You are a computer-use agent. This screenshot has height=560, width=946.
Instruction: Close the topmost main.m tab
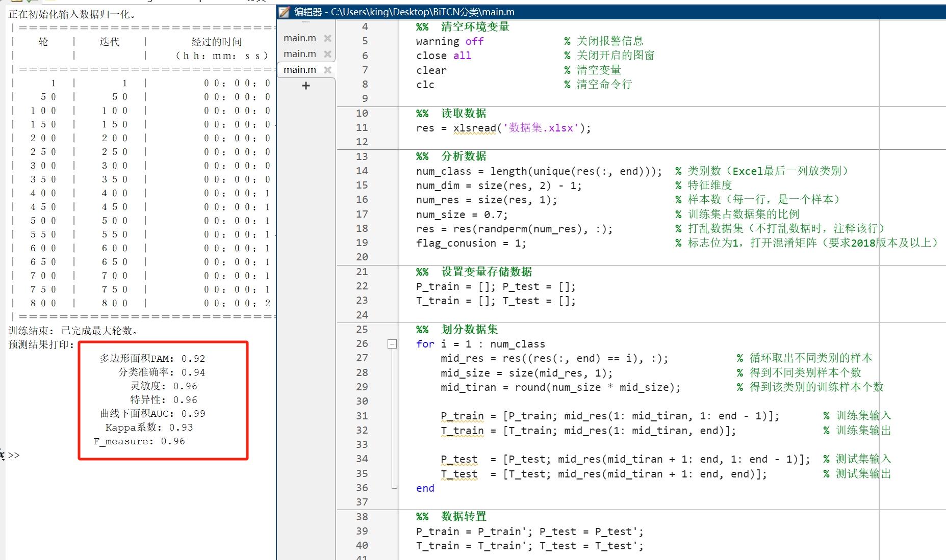[328, 38]
